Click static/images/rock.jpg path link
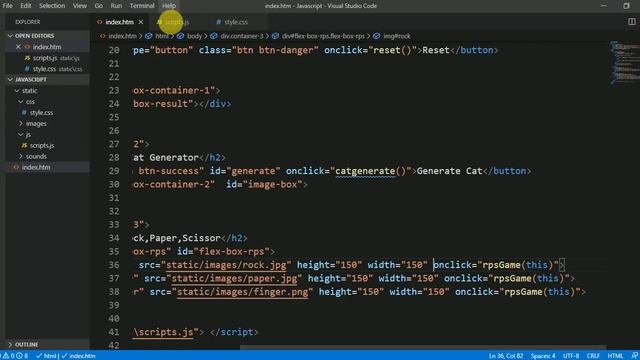The height and width of the screenshot is (360, 640). pos(226,265)
